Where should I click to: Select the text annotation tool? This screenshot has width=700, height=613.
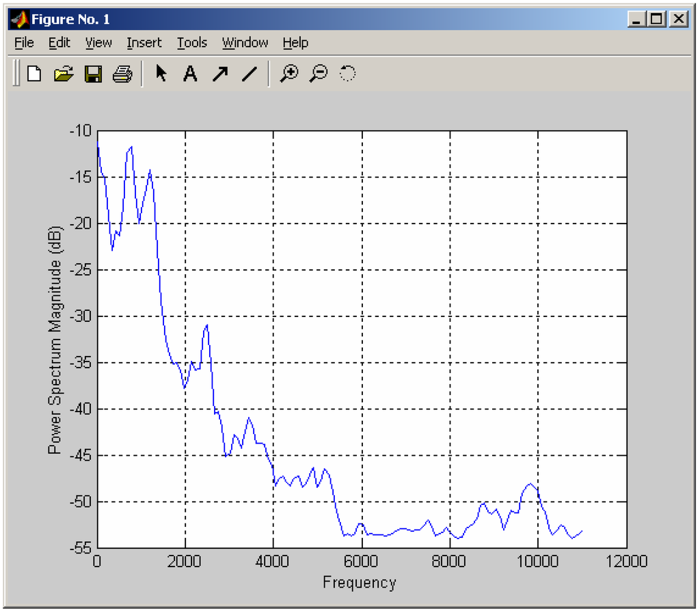coord(190,73)
